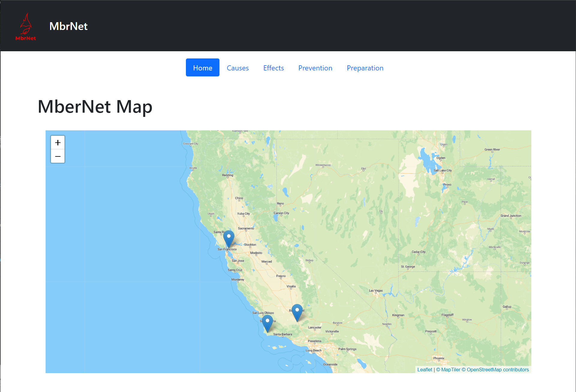Screen dimensions: 576x392
Task: Go to the Effects tab
Action: click(273, 68)
